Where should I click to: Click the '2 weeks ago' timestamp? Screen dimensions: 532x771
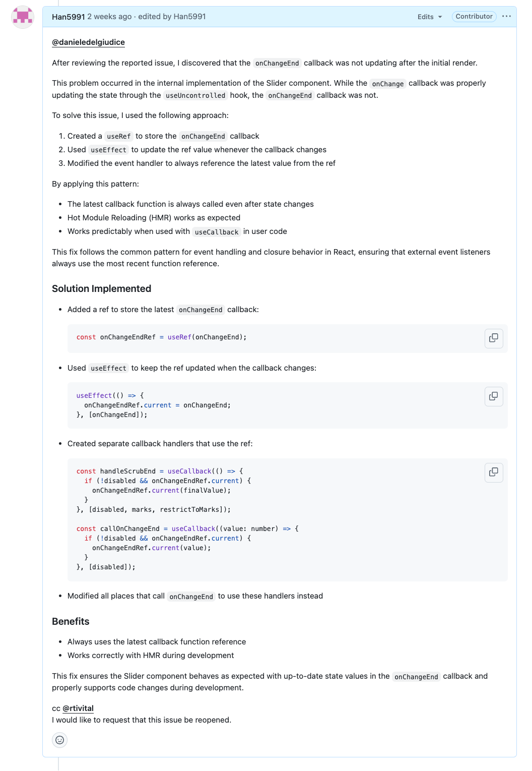click(x=109, y=17)
